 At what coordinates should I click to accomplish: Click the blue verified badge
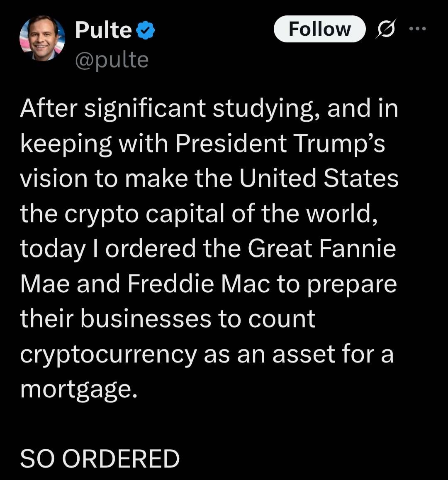146,30
